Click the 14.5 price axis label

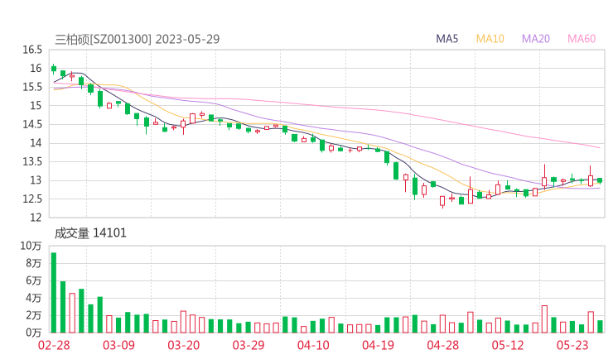point(32,124)
